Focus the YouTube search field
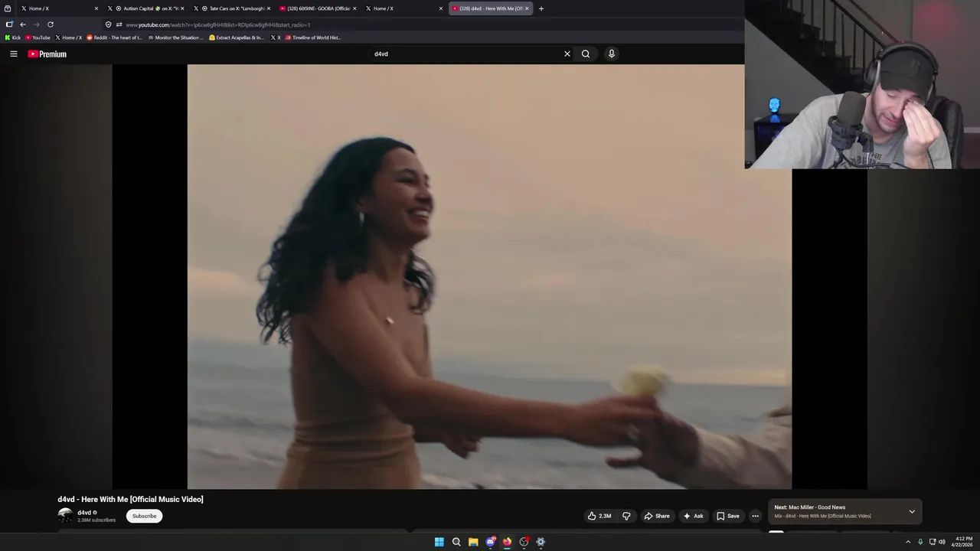980x551 pixels. click(465, 54)
